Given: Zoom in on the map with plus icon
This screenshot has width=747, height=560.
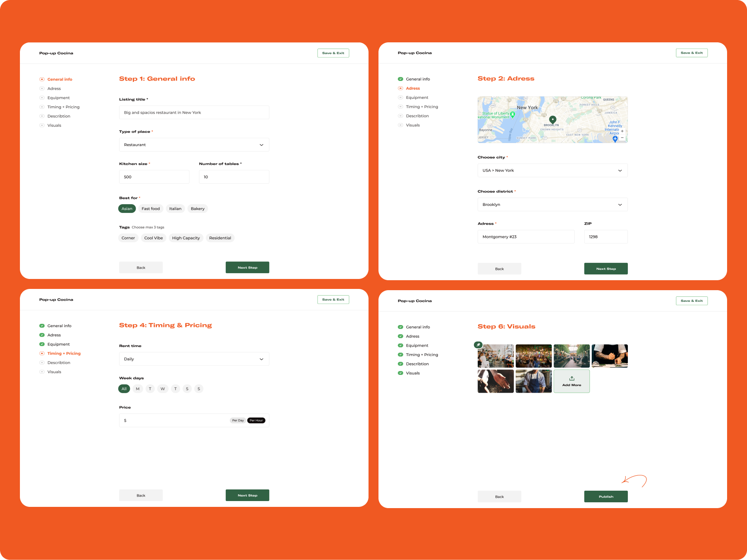Looking at the screenshot, I should pyautogui.click(x=622, y=131).
